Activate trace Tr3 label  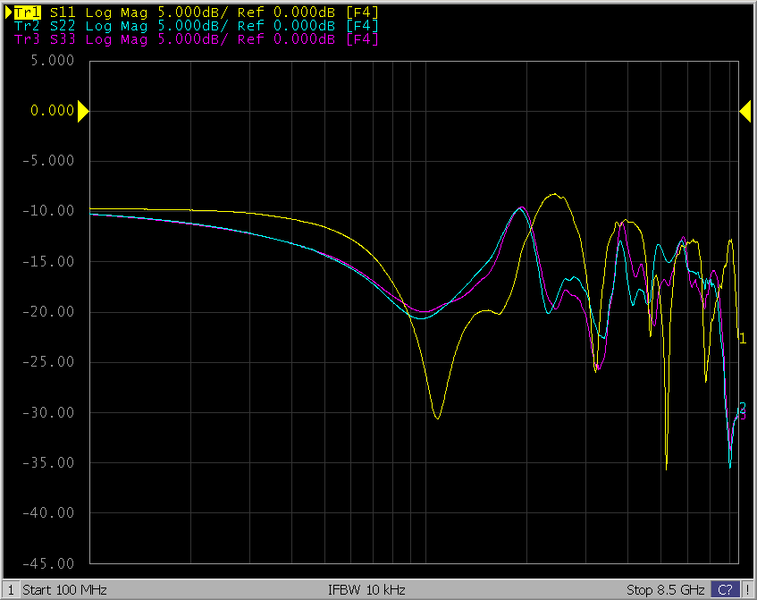[27, 39]
